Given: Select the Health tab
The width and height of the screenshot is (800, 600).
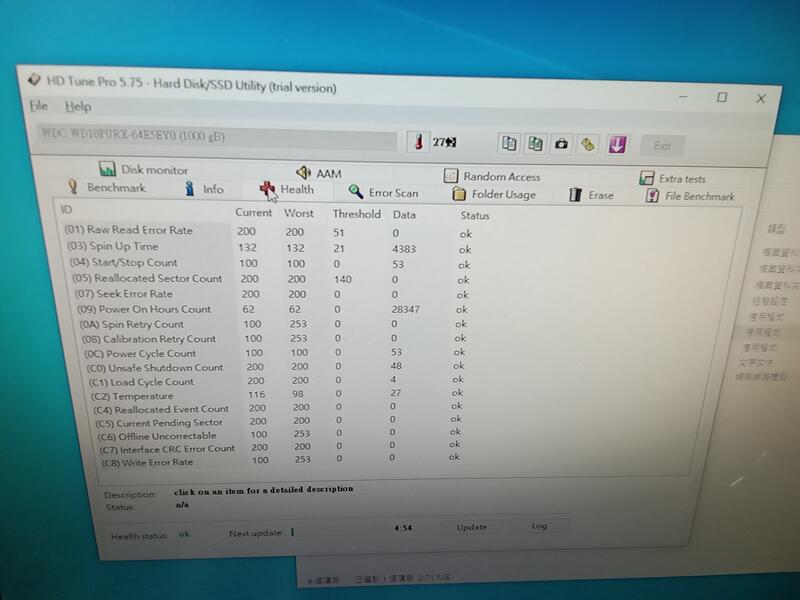Looking at the screenshot, I should click(287, 189).
